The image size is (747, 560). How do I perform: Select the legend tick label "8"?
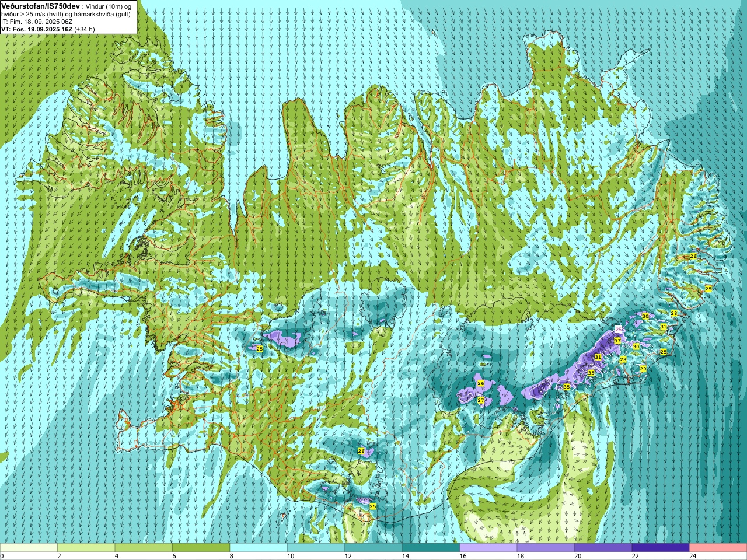tap(231, 556)
